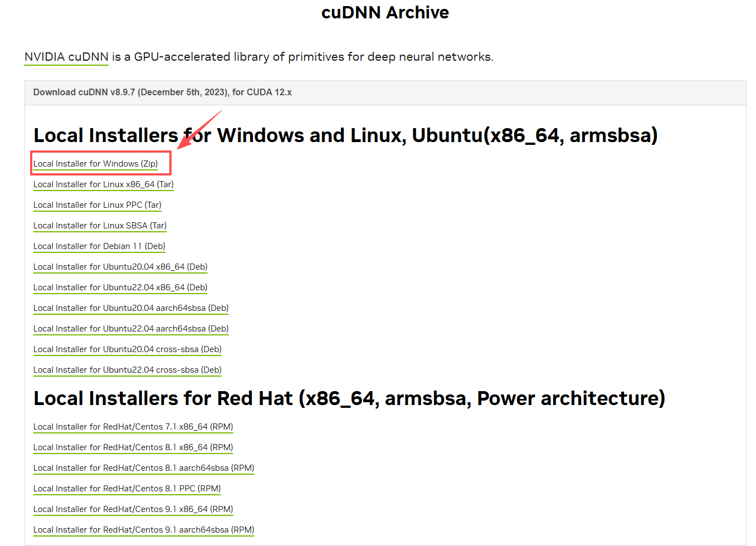Collapse the Download cuDNN v8.9.7 header
This screenshot has width=756, height=546.
click(162, 92)
